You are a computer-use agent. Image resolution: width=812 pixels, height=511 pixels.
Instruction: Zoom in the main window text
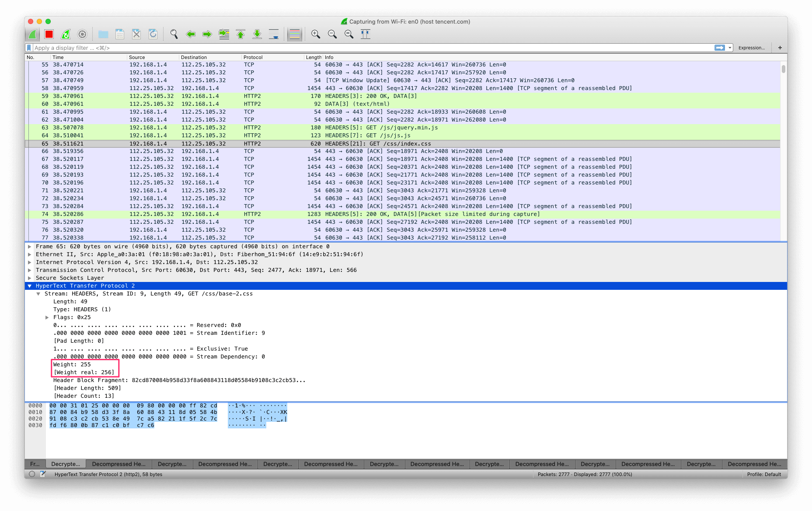[x=316, y=34]
